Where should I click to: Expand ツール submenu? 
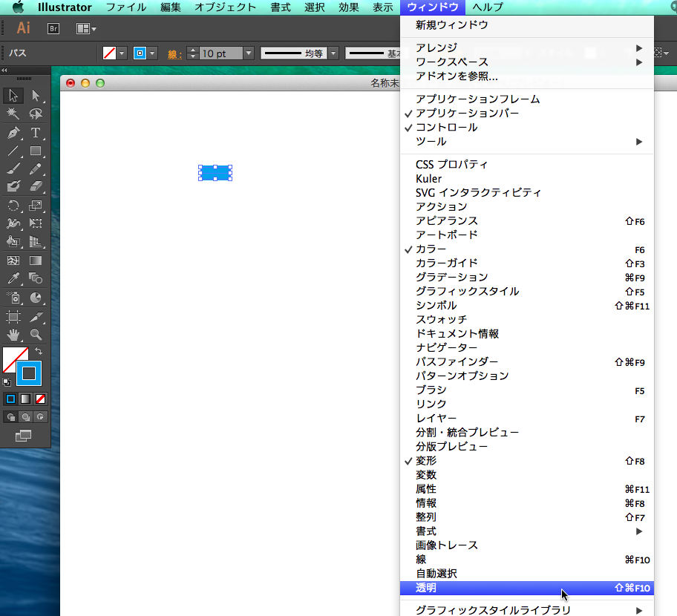click(x=527, y=141)
